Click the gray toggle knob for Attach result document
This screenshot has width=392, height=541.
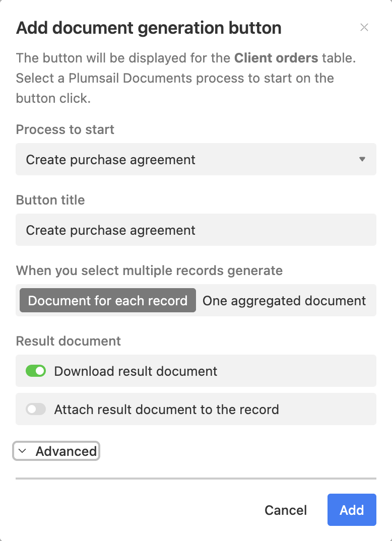click(32, 409)
